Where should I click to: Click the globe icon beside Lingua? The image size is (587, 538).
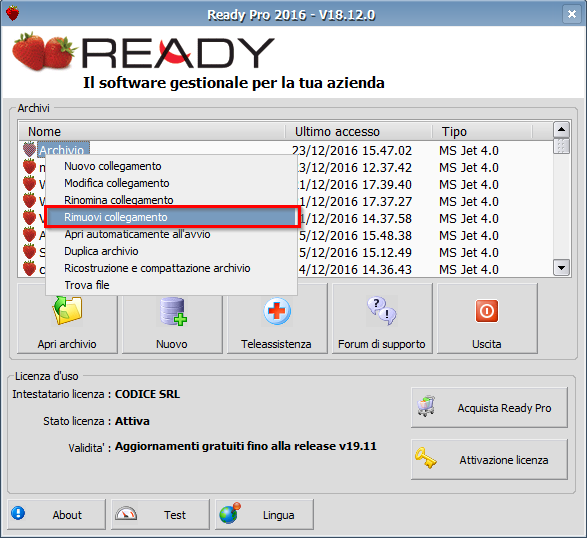pyautogui.click(x=229, y=514)
